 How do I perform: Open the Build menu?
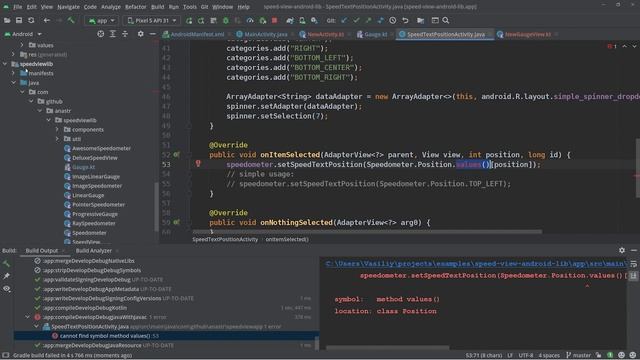[x=157, y=7]
